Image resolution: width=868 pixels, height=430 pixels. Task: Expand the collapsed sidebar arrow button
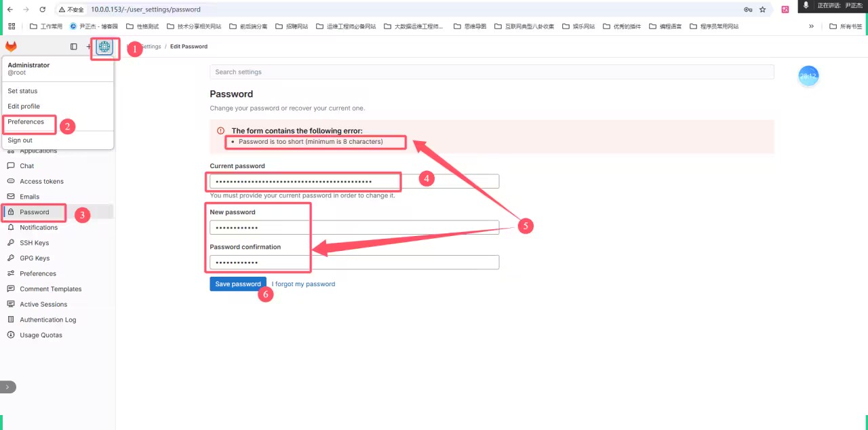7,387
